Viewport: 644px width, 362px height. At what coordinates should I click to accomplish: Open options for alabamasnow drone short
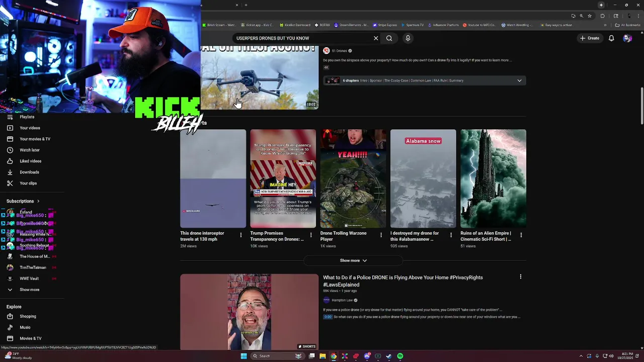[x=451, y=235]
